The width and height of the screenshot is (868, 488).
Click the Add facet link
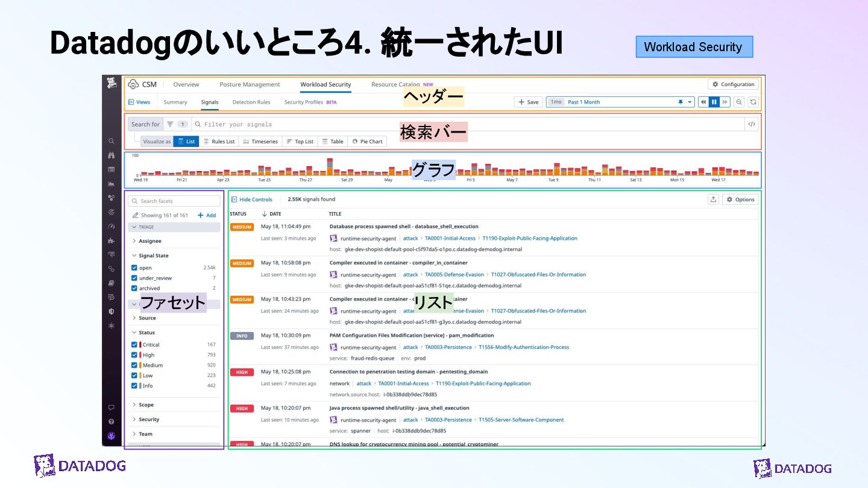coord(207,215)
